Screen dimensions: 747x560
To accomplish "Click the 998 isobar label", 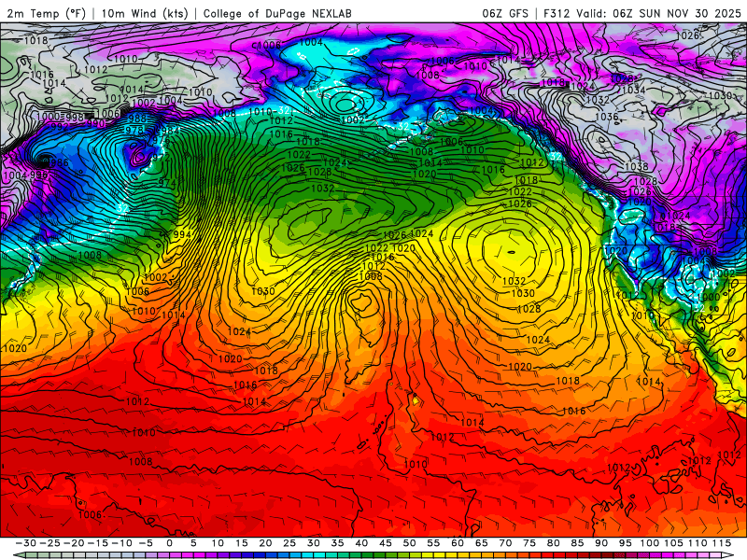I will (x=75, y=118).
